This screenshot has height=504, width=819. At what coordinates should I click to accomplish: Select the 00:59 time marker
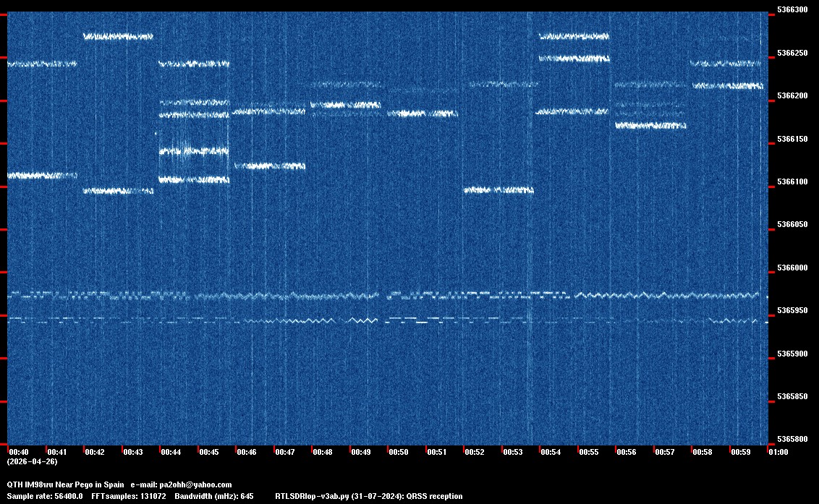739,452
